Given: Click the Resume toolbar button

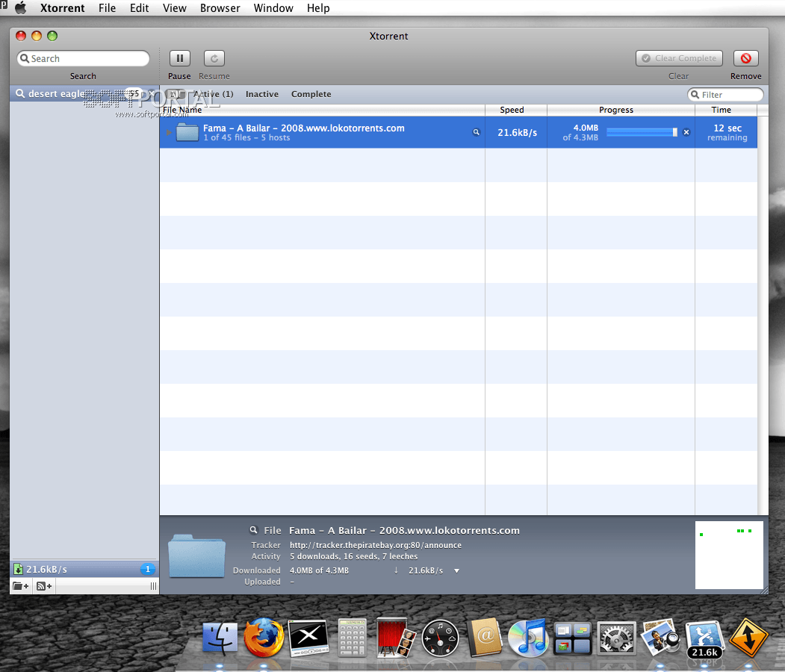Looking at the screenshot, I should pos(214,58).
